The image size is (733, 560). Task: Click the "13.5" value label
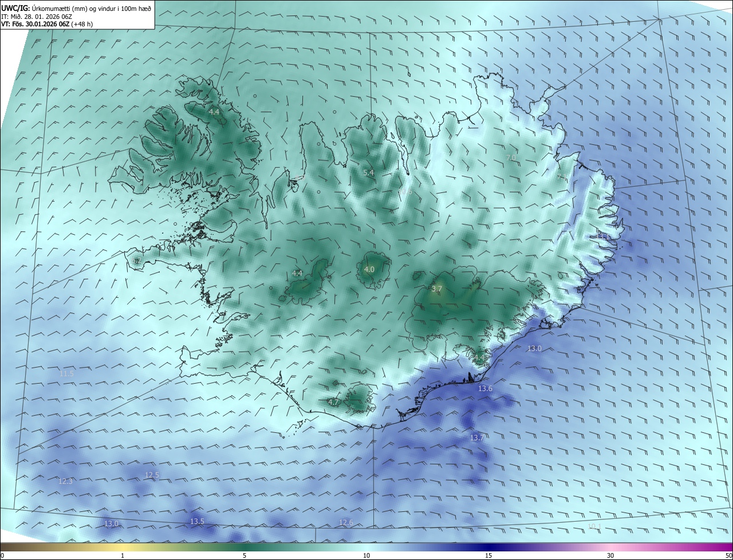coord(197,522)
